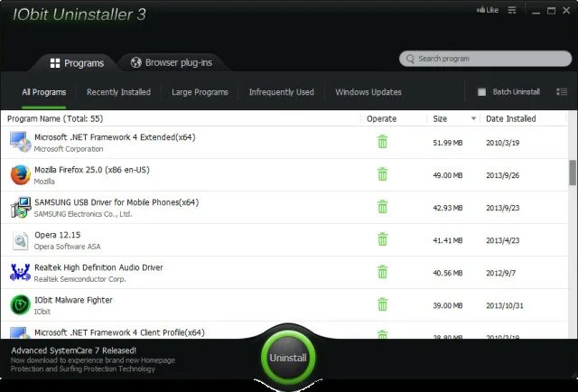Select the .NET Framework 4 Extended program icon

20,142
